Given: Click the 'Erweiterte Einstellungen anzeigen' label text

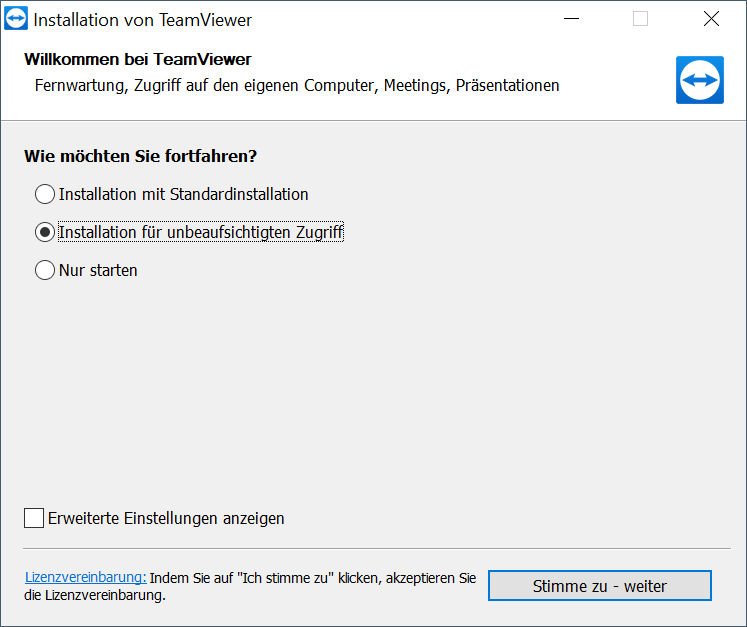Looking at the screenshot, I should coord(166,518).
